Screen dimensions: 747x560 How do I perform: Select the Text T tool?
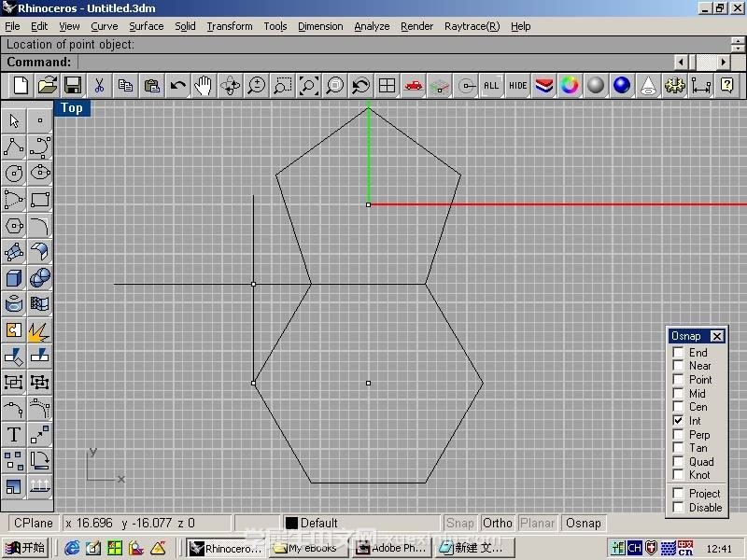click(x=14, y=434)
